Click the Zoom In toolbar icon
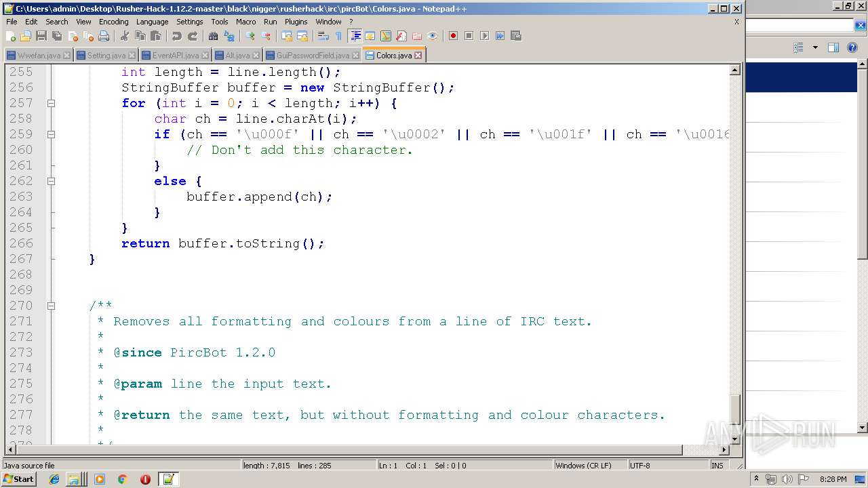This screenshot has width=868, height=488. pyautogui.click(x=250, y=36)
